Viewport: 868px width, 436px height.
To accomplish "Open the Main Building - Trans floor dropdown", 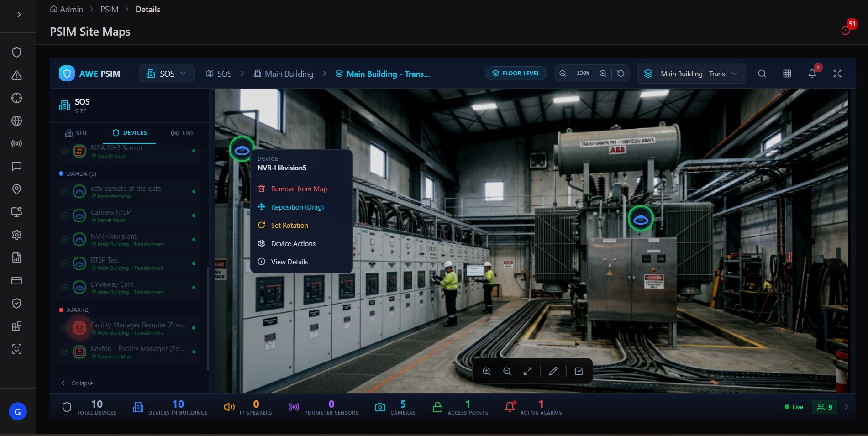I will tap(691, 74).
